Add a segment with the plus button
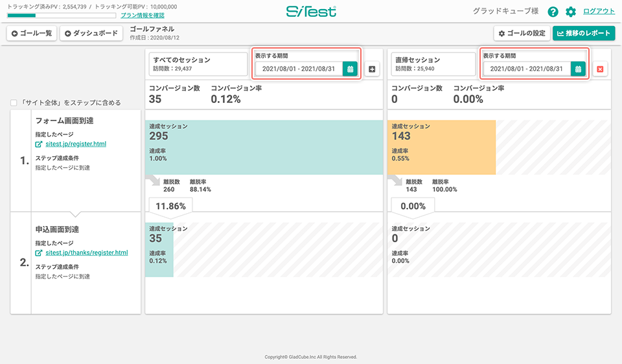Screen dimensions: 622x364 pos(372,69)
